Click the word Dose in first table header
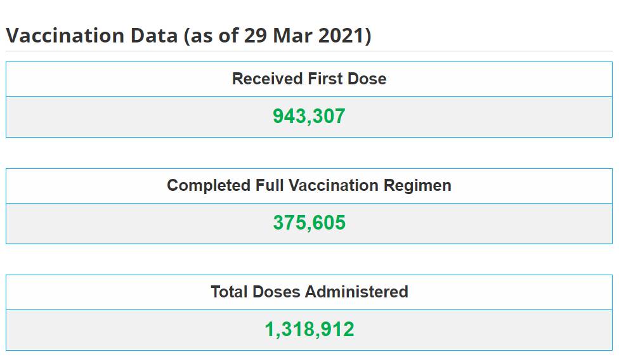This screenshot has width=619, height=364. point(367,79)
